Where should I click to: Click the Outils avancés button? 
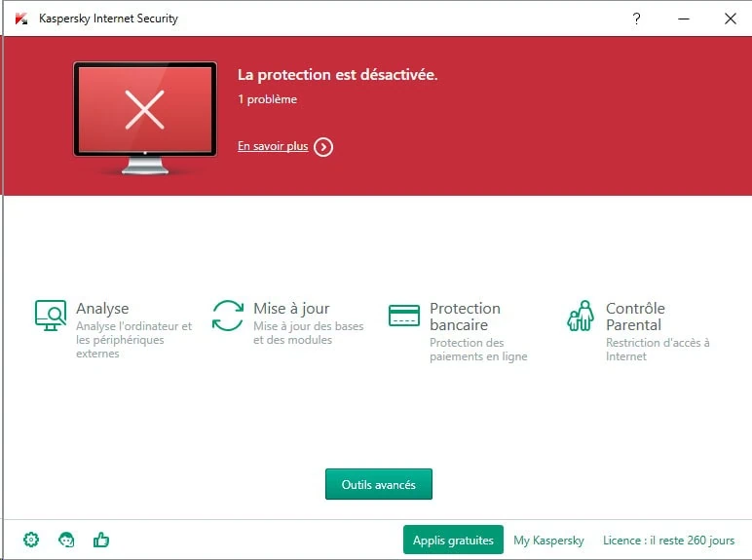coord(378,484)
